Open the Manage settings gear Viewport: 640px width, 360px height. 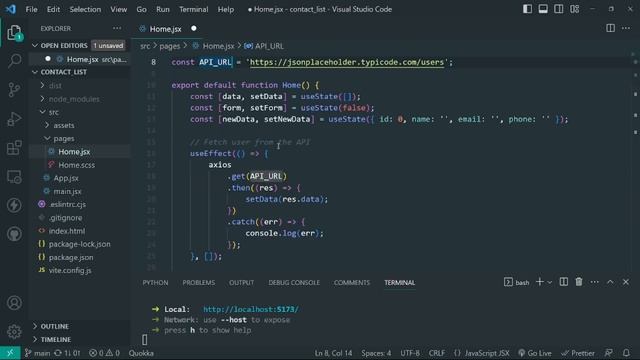point(14,331)
